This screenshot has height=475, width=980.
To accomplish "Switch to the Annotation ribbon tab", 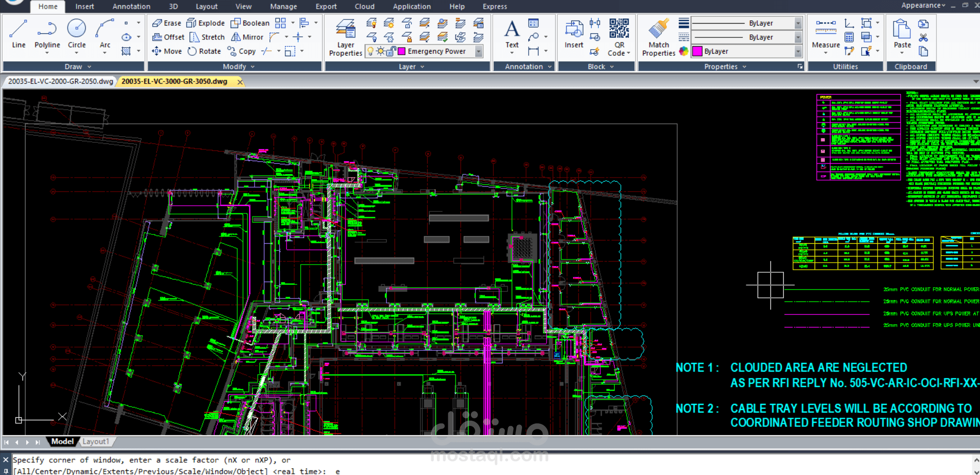I will pyautogui.click(x=131, y=6).
